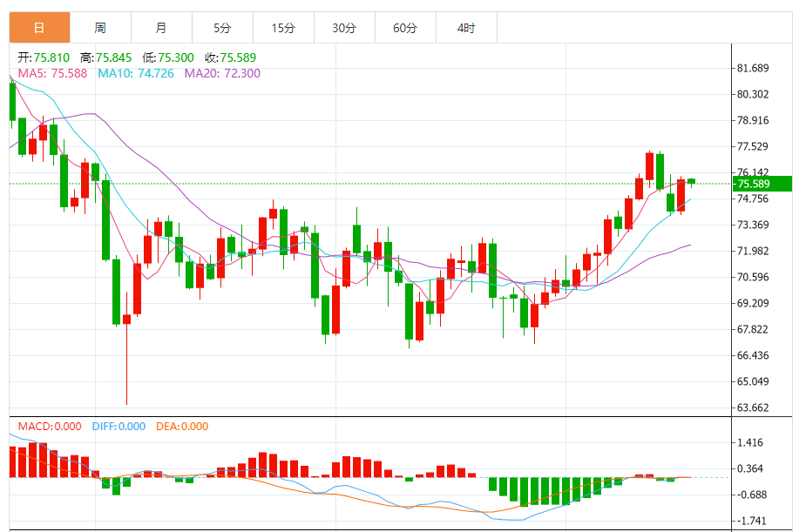Click the 69.209 price axis label
Image resolution: width=806 pixels, height=532 pixels.
tap(753, 303)
